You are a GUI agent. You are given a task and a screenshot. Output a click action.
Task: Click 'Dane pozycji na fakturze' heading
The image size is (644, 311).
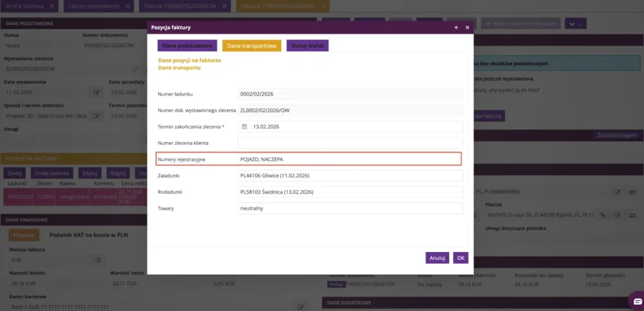click(x=189, y=60)
